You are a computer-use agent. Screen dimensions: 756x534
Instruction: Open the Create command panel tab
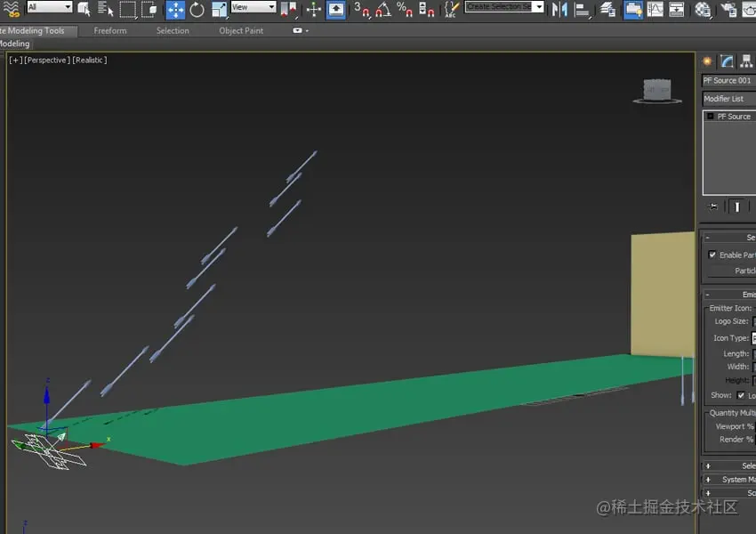coord(707,61)
